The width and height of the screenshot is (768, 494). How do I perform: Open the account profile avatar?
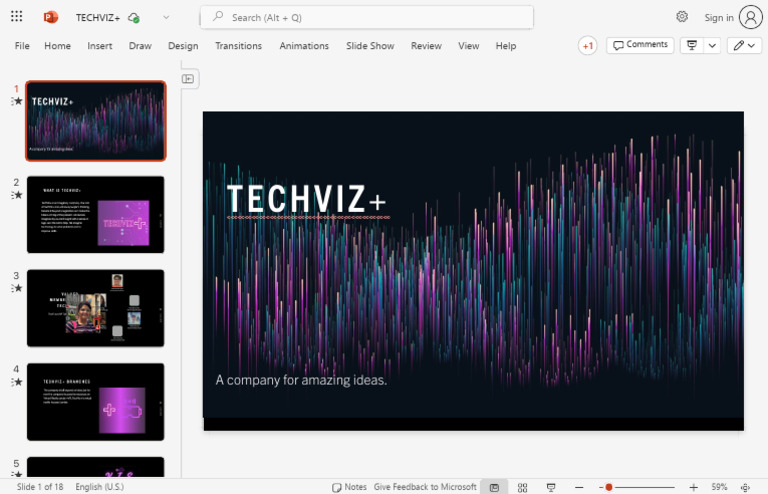[750, 18]
